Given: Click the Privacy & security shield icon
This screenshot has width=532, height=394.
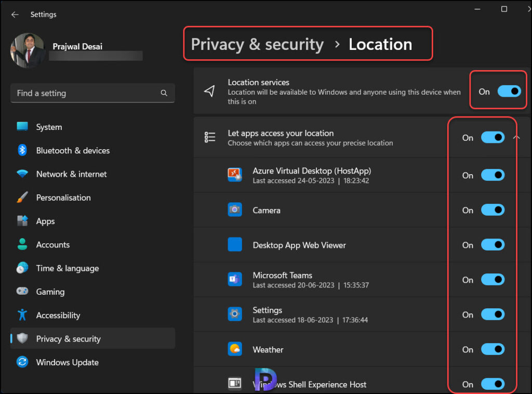Looking at the screenshot, I should [22, 338].
